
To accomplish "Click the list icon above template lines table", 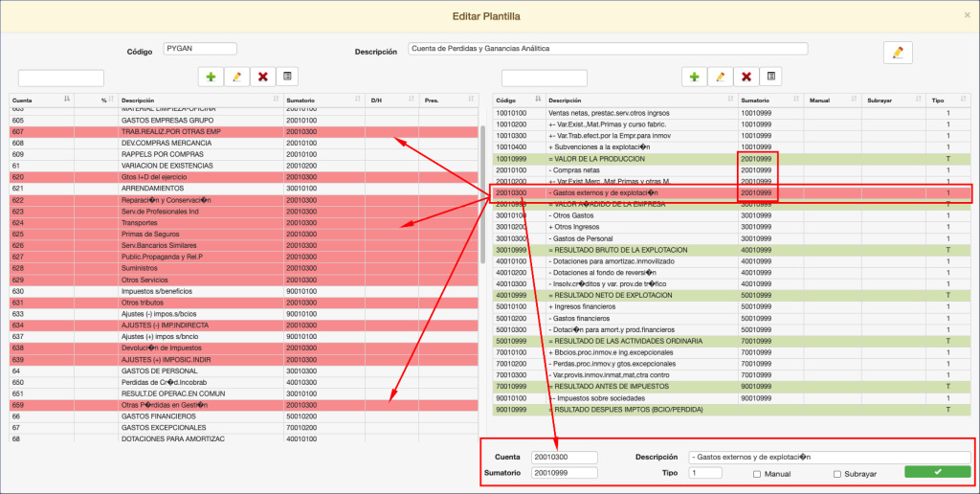I will [x=770, y=77].
